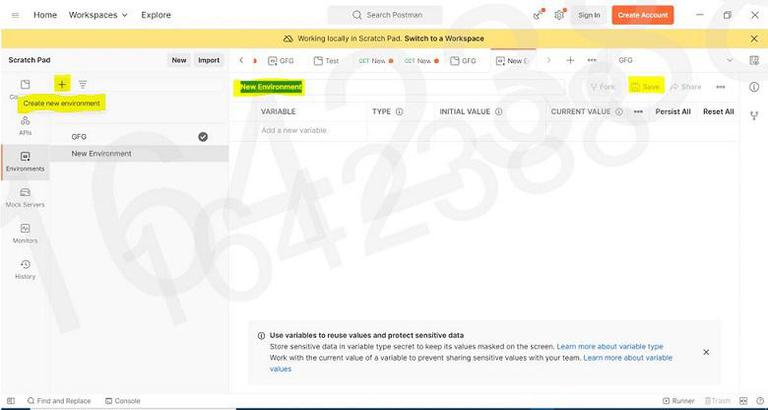
Task: Click the two-pane view icon
Action: click(743, 401)
